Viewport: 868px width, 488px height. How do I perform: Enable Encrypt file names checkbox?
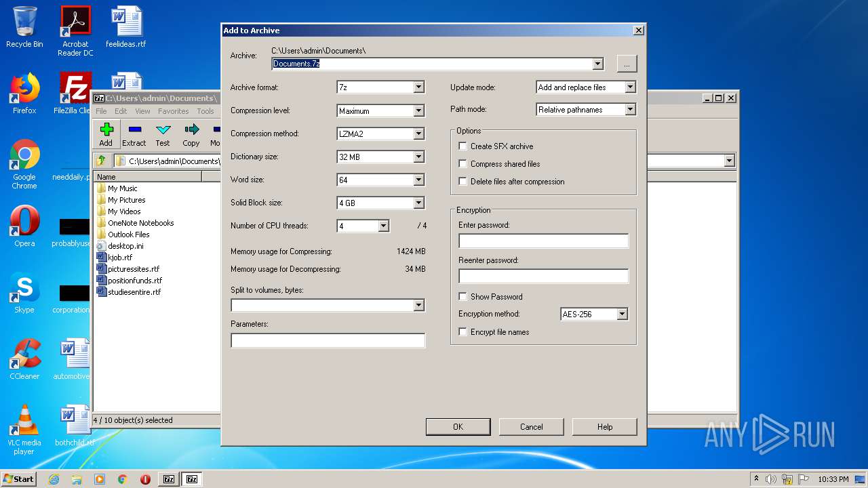pos(463,332)
